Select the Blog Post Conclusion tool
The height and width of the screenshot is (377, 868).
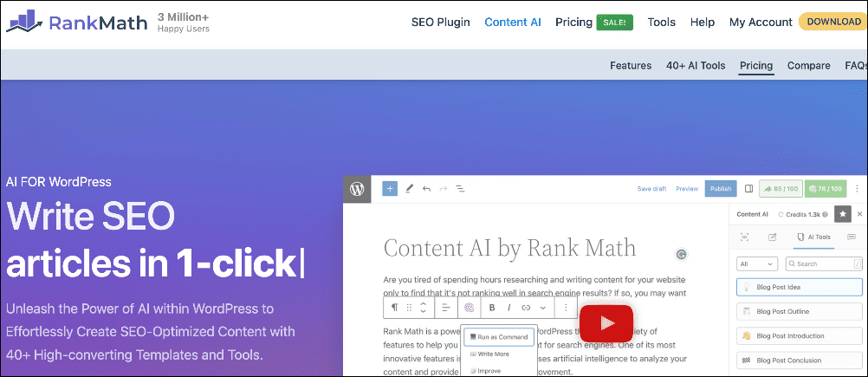coord(800,360)
